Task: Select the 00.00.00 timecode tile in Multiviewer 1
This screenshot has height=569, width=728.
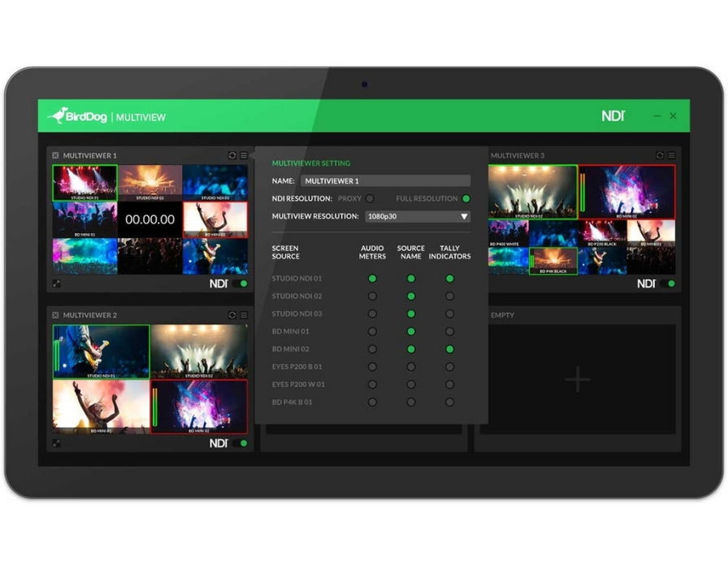Action: click(x=149, y=219)
